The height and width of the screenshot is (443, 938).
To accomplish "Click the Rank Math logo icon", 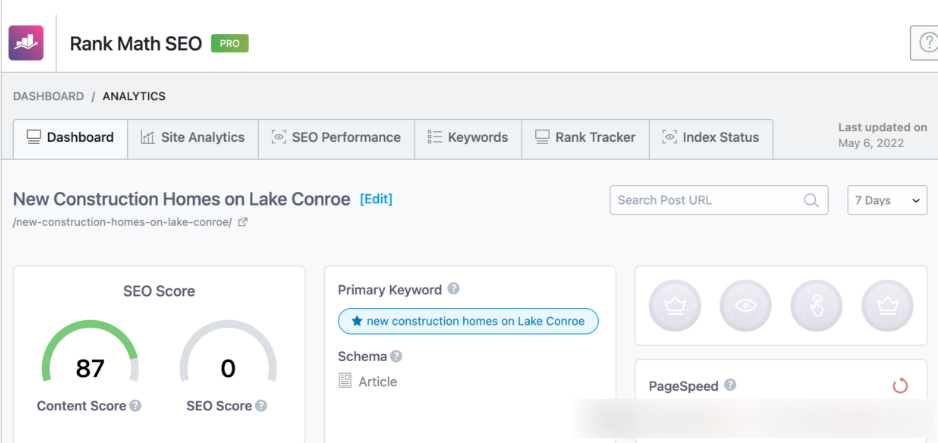I will pos(26,43).
